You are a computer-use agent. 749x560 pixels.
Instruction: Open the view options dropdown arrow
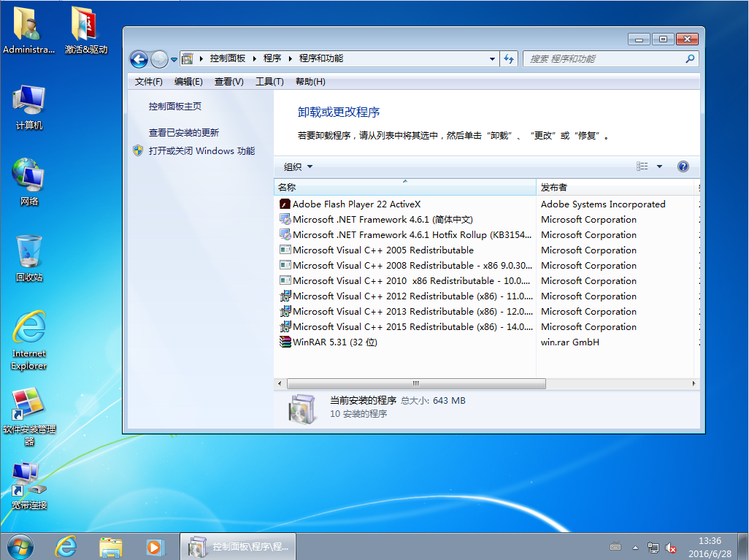(x=660, y=166)
